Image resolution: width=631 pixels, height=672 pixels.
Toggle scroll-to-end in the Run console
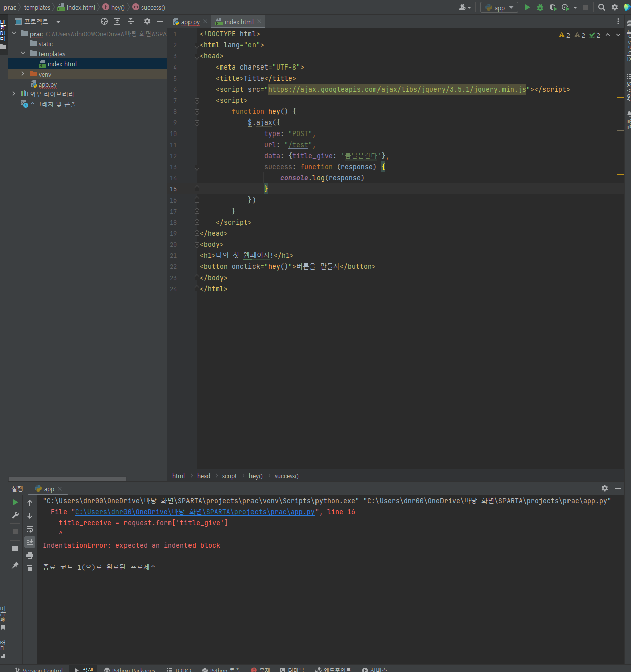(x=30, y=542)
